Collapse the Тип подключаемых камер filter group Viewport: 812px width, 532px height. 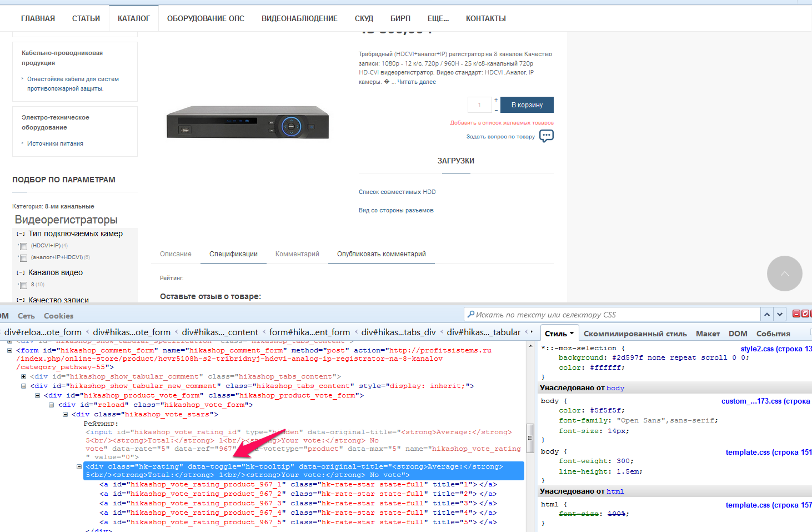(21, 234)
